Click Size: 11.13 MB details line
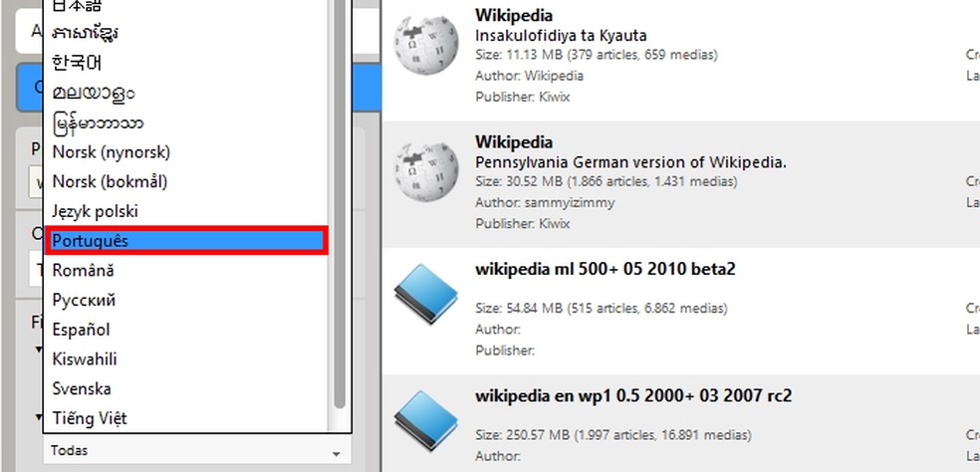980x472 pixels. click(x=597, y=55)
